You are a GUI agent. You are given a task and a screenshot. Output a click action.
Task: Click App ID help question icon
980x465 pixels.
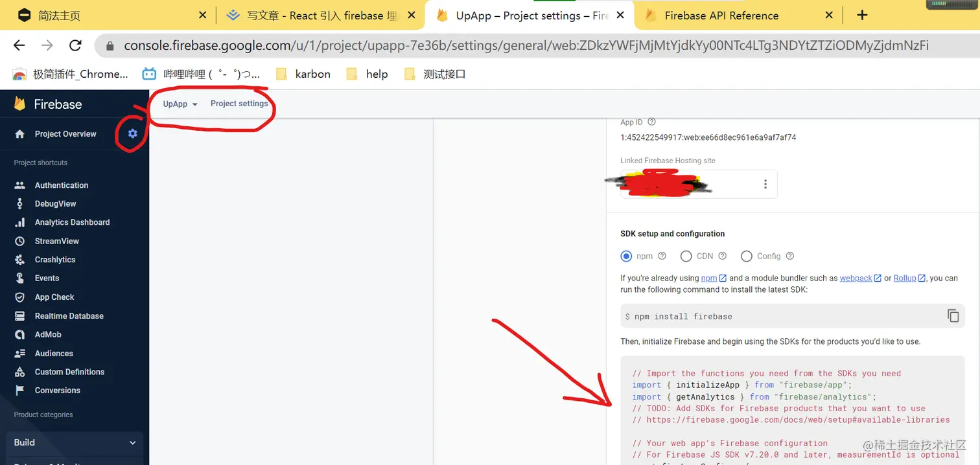pyautogui.click(x=652, y=122)
